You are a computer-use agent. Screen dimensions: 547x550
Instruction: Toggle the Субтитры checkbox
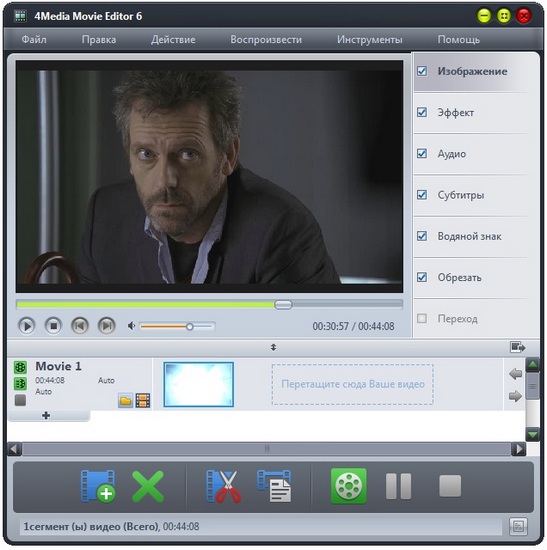point(422,195)
